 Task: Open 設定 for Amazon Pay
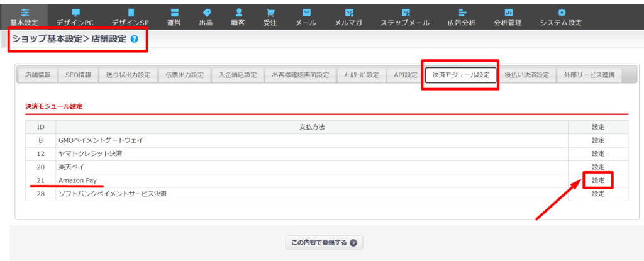pos(598,180)
